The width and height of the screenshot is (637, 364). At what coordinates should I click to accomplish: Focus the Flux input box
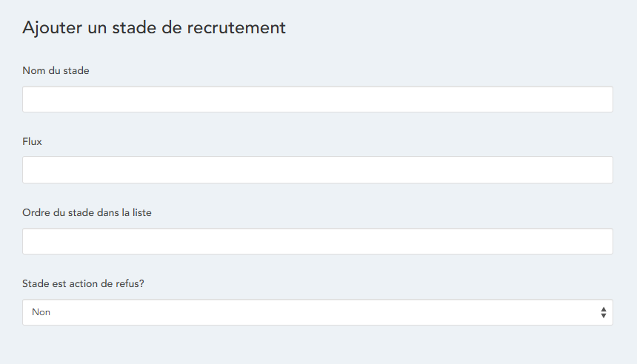point(317,169)
